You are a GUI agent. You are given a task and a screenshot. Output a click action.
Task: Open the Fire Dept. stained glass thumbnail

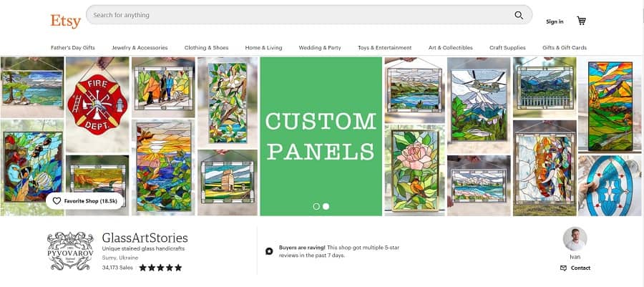[x=97, y=104]
